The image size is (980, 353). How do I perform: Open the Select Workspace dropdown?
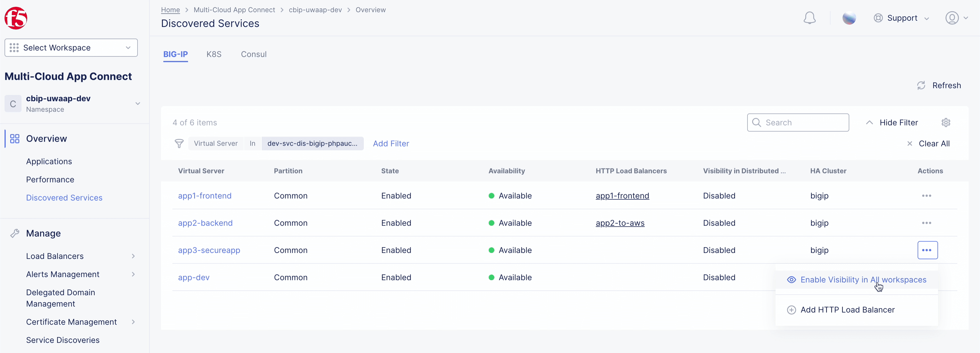[71, 48]
